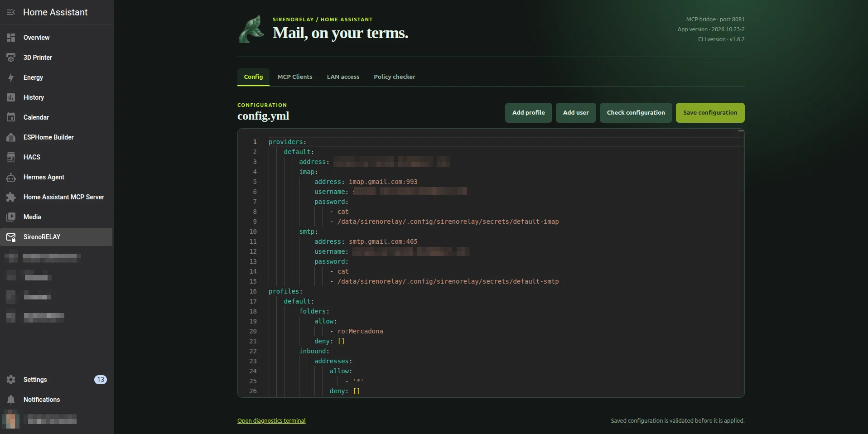
Task: Open the Hermes Agent robot icon
Action: point(11,177)
